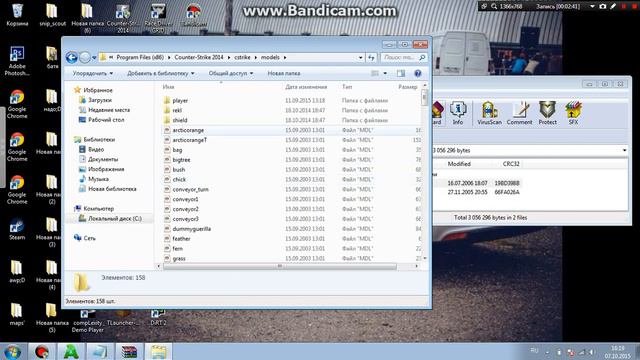640x360 pixels.
Task: Click Bandicam screenshot camera icon
Action: (603, 6)
